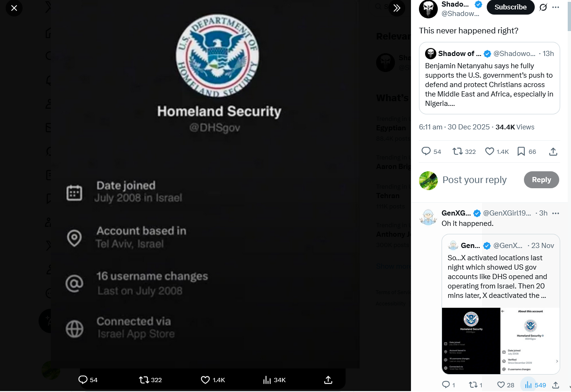Close the image viewer with the X
This screenshot has height=392, width=571.
14,8
